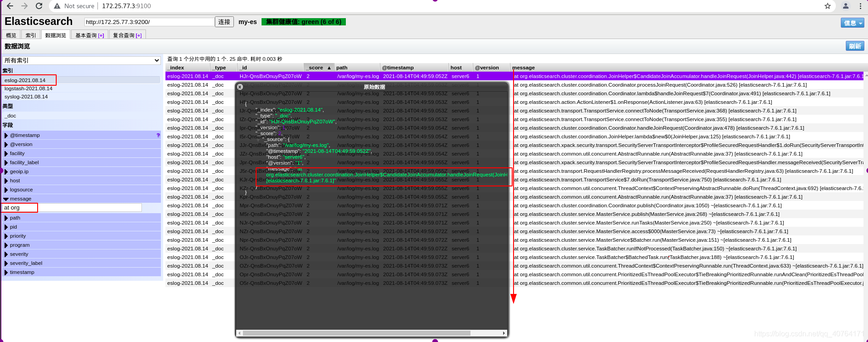The height and width of the screenshot is (342, 868).
Task: Click message with ActionListener$1.onResponse
Action: point(643,102)
